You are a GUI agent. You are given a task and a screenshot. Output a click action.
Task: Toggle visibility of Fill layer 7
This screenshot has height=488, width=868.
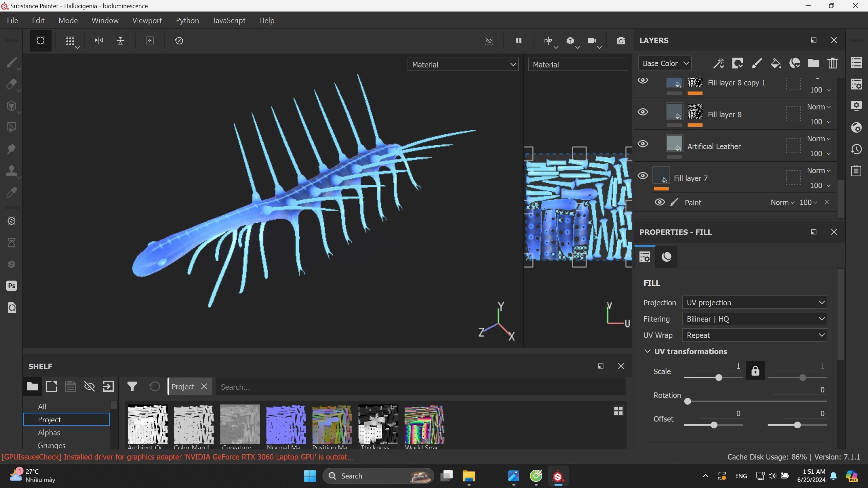click(x=643, y=176)
